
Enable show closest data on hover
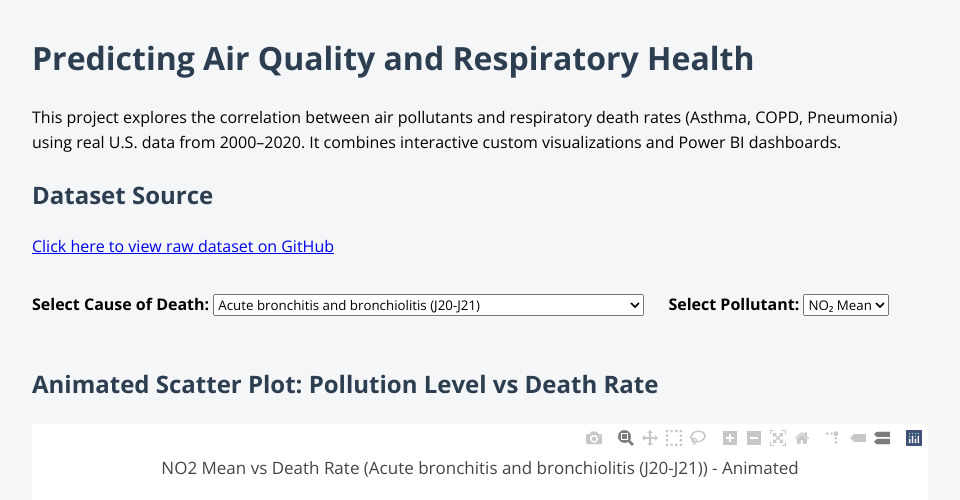(858, 438)
